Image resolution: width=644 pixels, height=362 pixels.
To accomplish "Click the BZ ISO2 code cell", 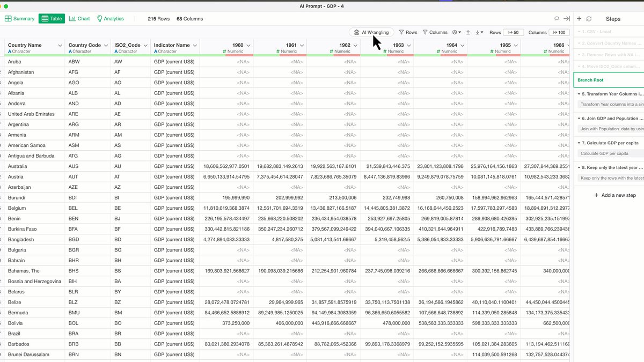I will [x=130, y=302].
